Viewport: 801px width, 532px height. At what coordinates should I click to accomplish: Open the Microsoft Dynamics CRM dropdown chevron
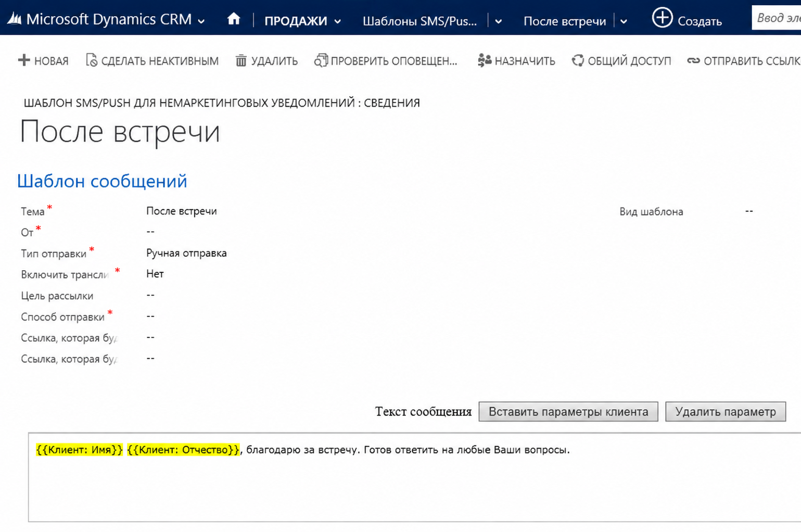click(x=201, y=21)
